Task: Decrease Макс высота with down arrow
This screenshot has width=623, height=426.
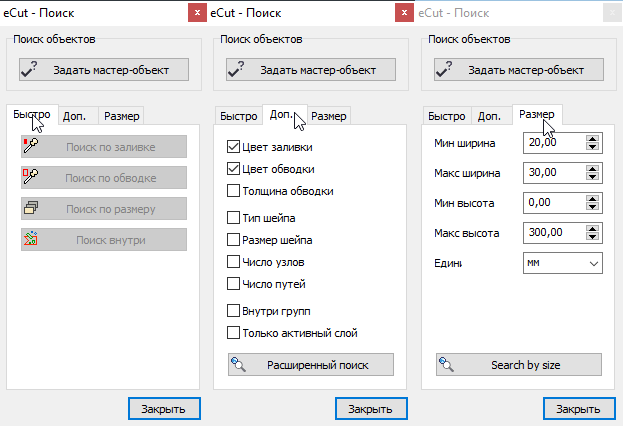Action: point(592,237)
